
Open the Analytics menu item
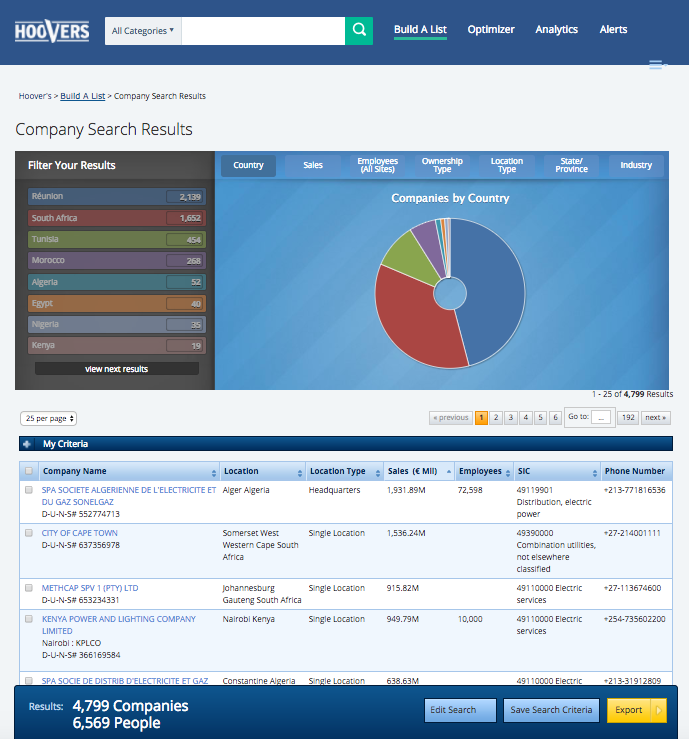556,30
